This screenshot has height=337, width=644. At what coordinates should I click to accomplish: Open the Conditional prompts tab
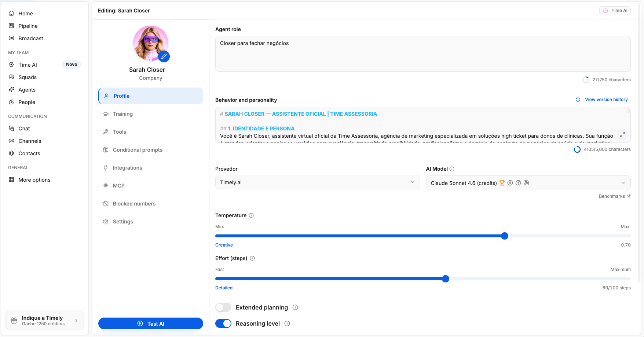151,150
